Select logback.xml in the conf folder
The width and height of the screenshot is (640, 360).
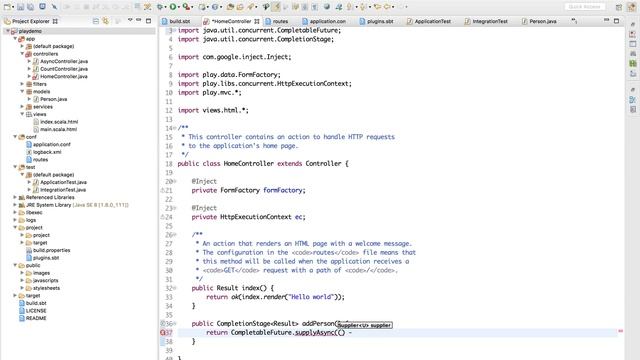(47, 152)
